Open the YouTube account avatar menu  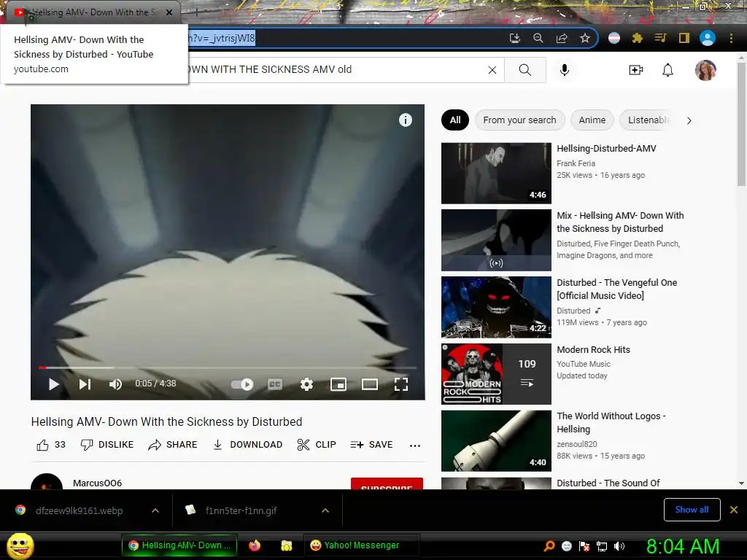tap(705, 71)
